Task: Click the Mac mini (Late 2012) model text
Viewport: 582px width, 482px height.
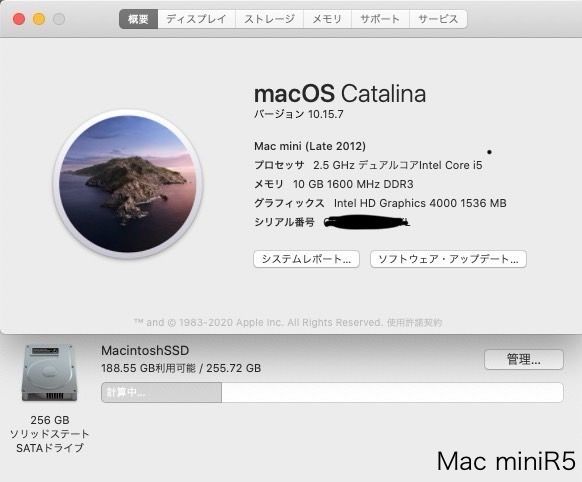Action: coord(310,146)
